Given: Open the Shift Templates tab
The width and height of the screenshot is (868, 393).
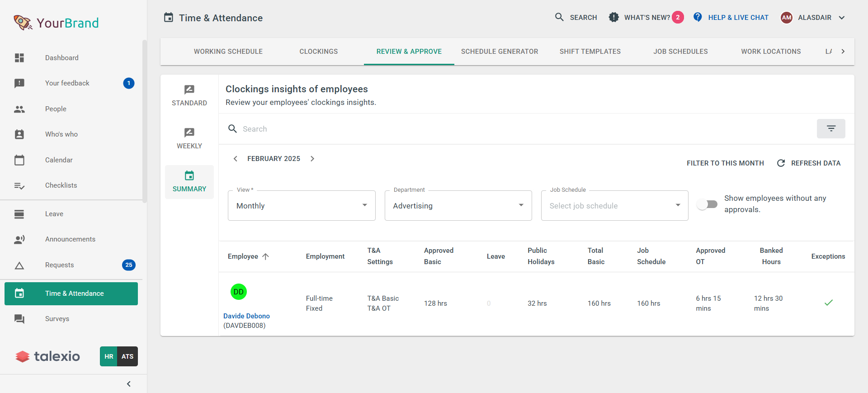Looking at the screenshot, I should 590,52.
